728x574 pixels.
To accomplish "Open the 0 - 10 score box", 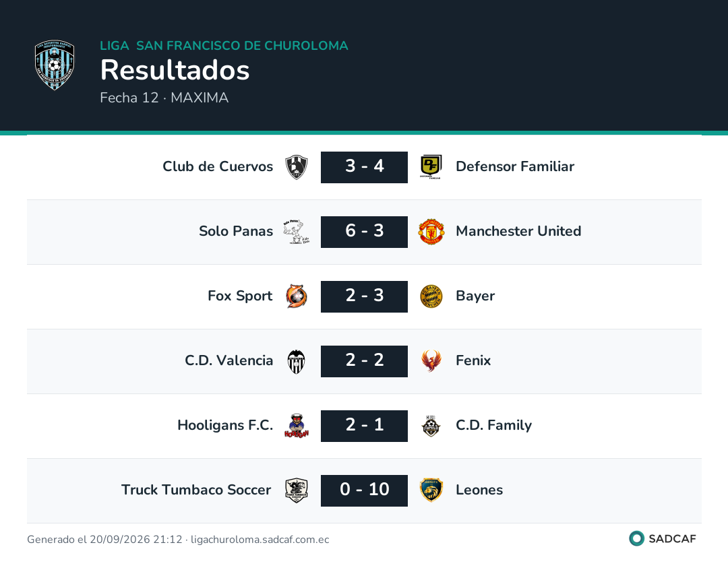I will 364,490.
